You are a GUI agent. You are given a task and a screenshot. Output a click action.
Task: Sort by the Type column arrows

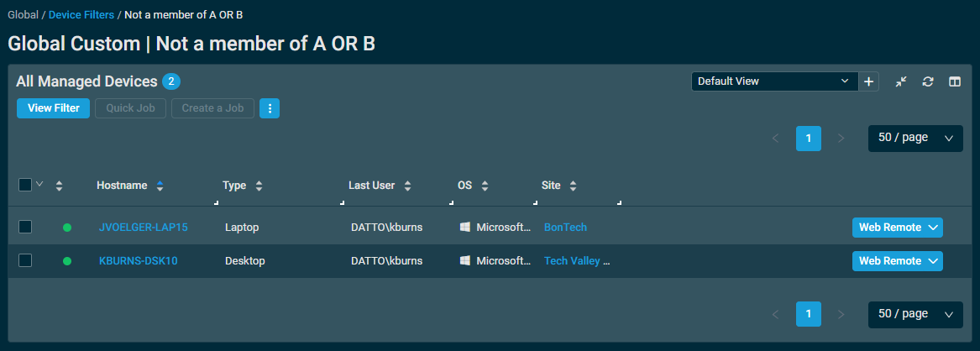pos(259,186)
